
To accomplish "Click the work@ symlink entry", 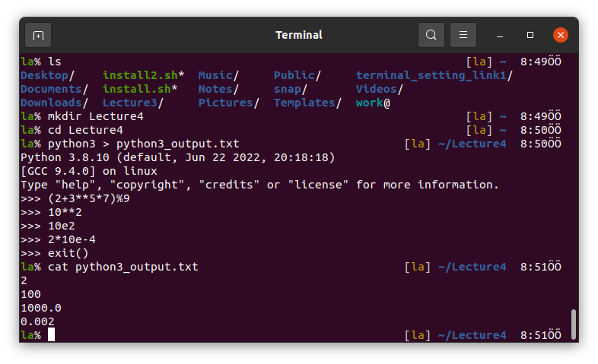I will point(372,103).
